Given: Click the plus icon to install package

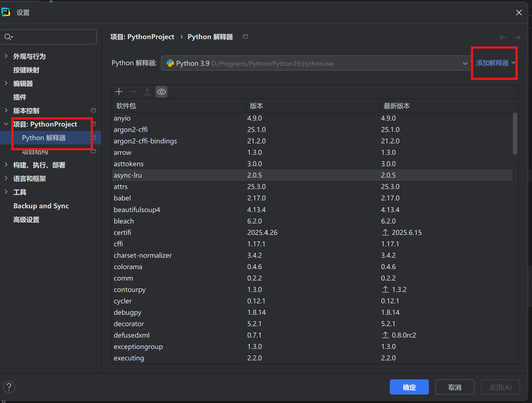Looking at the screenshot, I should (119, 92).
